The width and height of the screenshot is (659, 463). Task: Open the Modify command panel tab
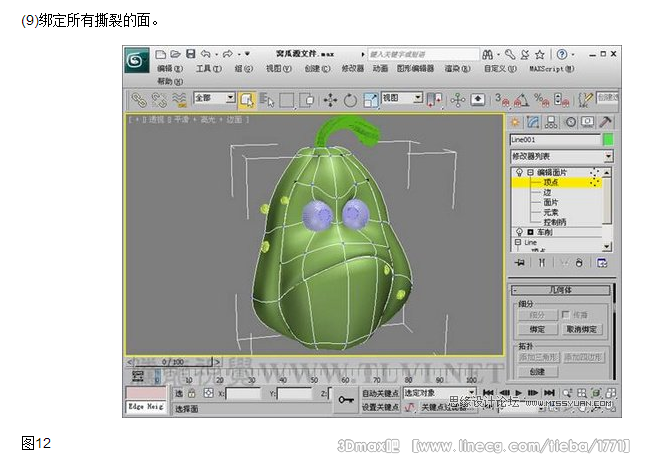533,122
